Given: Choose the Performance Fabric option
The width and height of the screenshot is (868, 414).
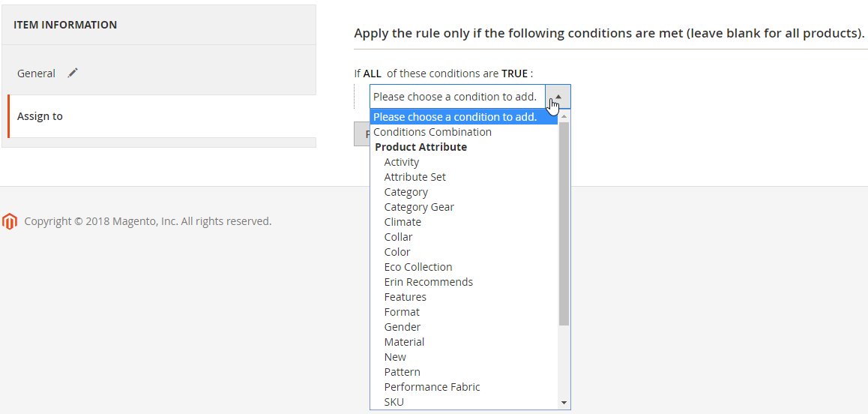Looking at the screenshot, I should coord(432,387).
